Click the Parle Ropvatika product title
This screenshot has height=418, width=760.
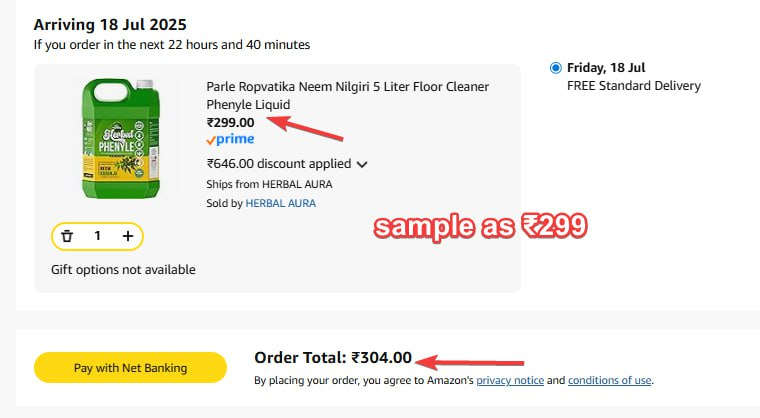click(x=347, y=95)
